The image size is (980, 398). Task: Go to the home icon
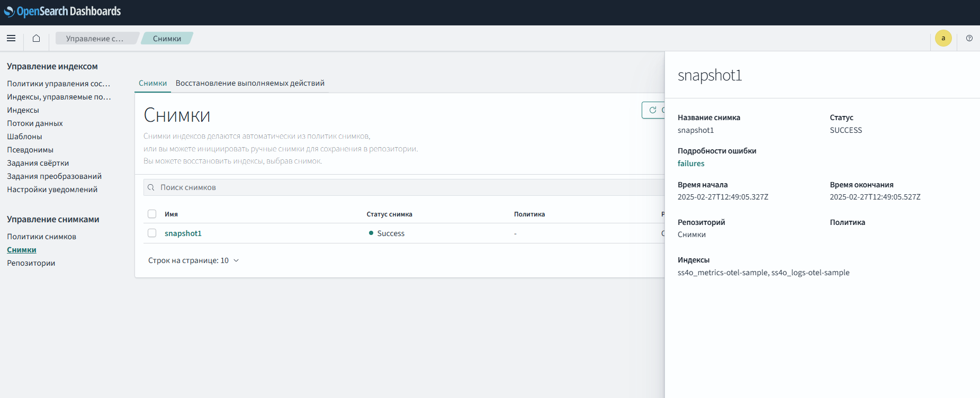[36, 38]
